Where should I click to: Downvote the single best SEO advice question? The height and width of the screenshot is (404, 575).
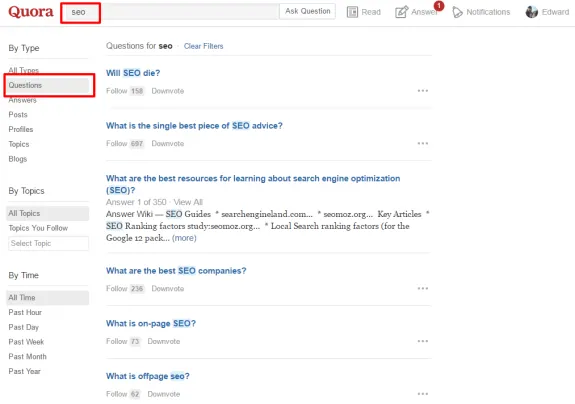click(x=168, y=144)
